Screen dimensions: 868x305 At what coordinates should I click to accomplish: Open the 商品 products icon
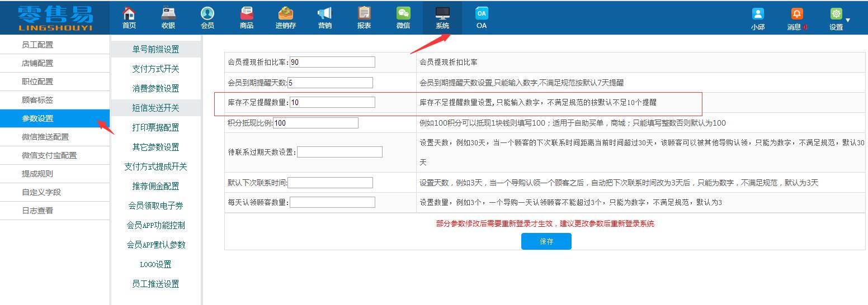coord(247,18)
